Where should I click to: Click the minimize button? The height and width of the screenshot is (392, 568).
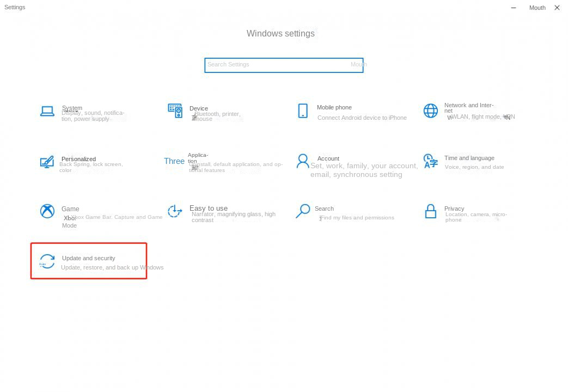click(513, 8)
